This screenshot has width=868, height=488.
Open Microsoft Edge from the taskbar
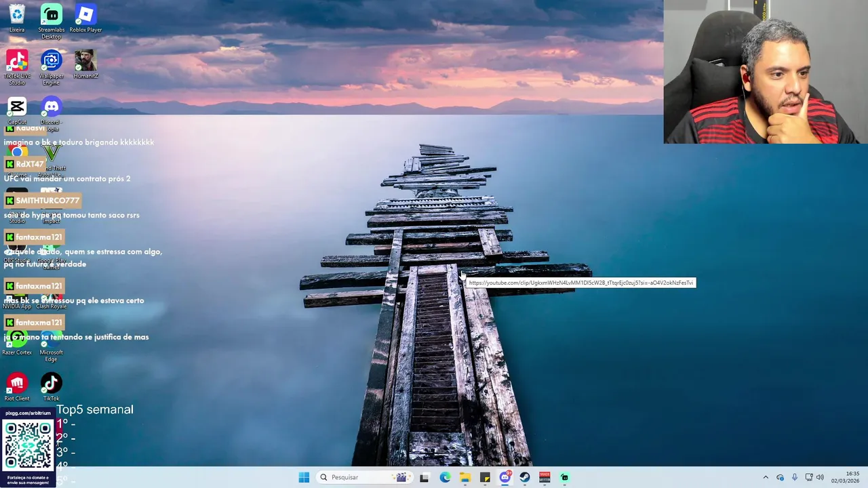445,477
